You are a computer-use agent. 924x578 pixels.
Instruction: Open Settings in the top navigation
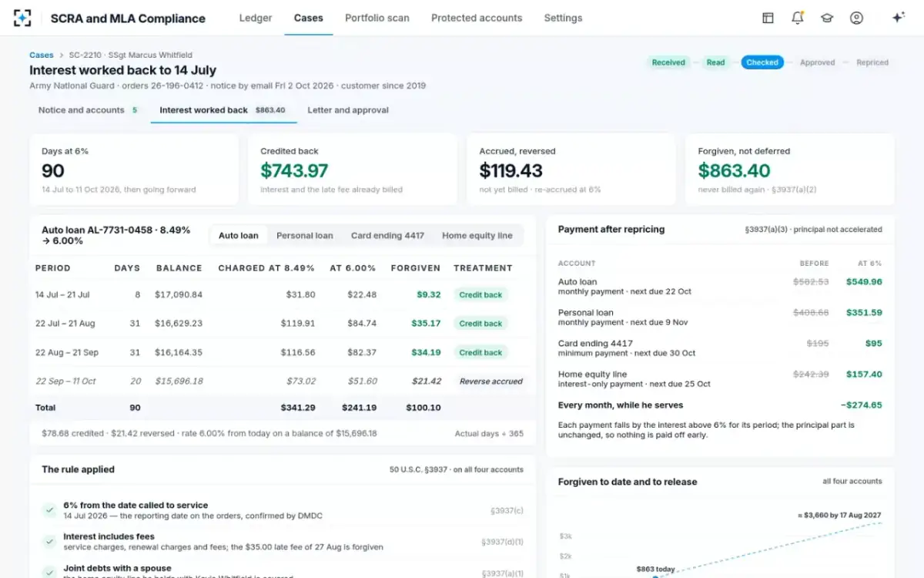coord(563,18)
